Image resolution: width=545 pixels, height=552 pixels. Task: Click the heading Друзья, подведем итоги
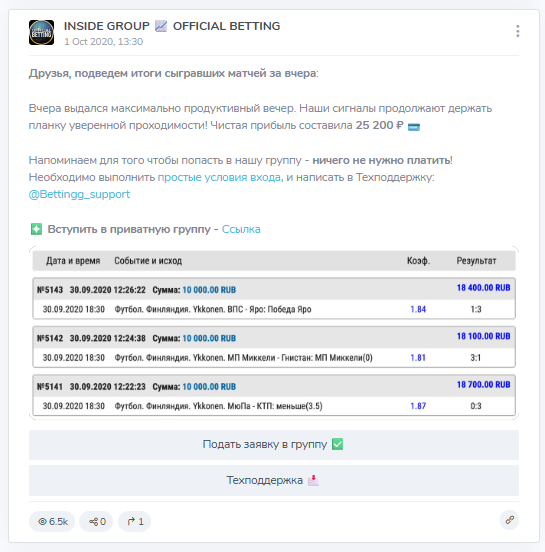[x=174, y=73]
